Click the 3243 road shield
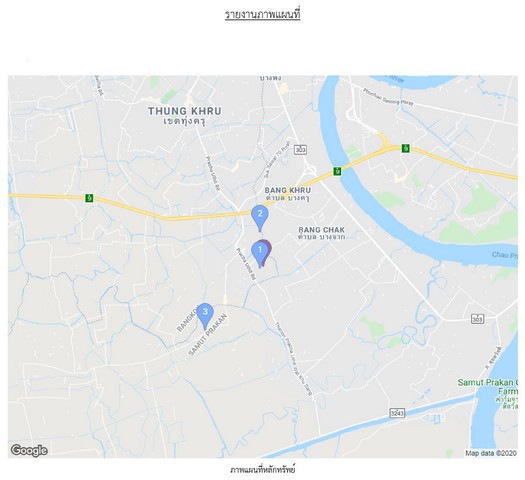This screenshot has width=525, height=480. 397,413
